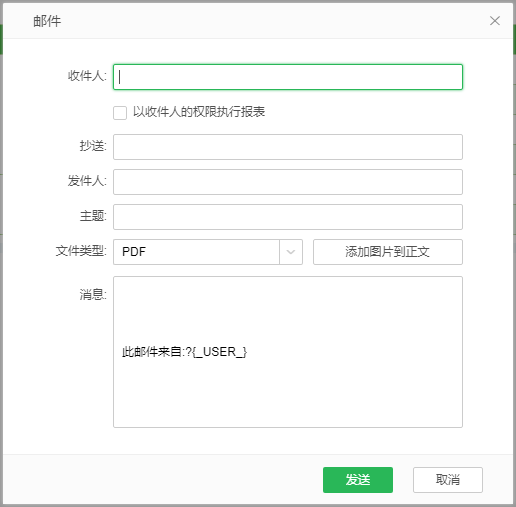Click the 收件人 recipient input field

(x=288, y=77)
